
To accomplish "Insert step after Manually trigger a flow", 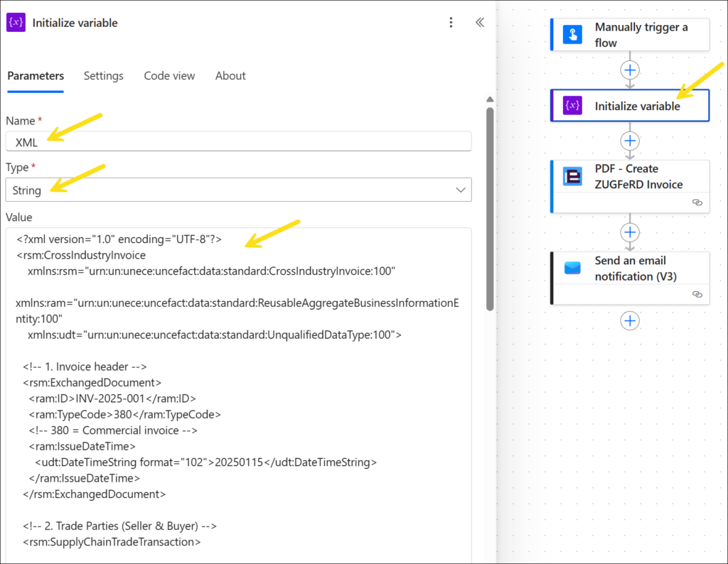I will click(x=630, y=70).
